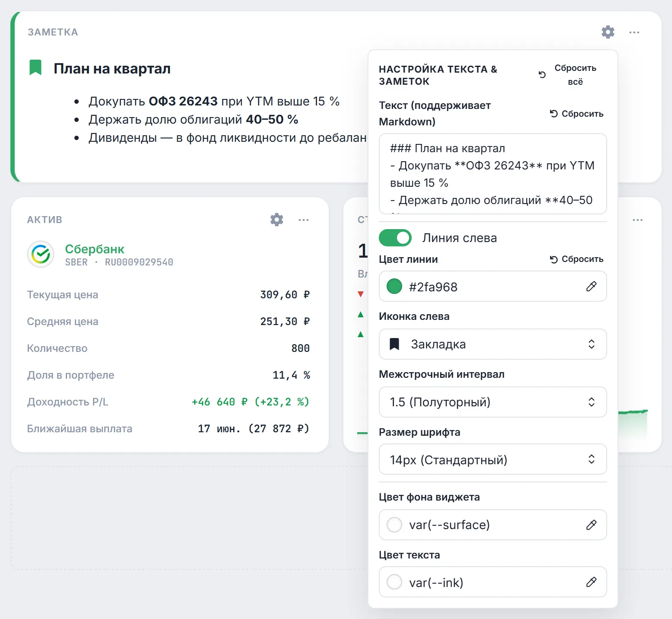Click into the Markdown text area

(x=493, y=174)
